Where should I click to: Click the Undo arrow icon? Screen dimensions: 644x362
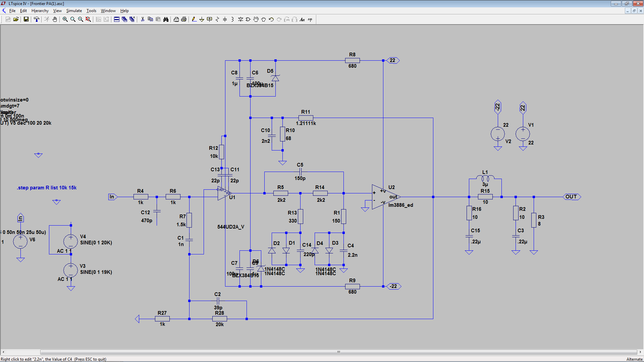(271, 19)
